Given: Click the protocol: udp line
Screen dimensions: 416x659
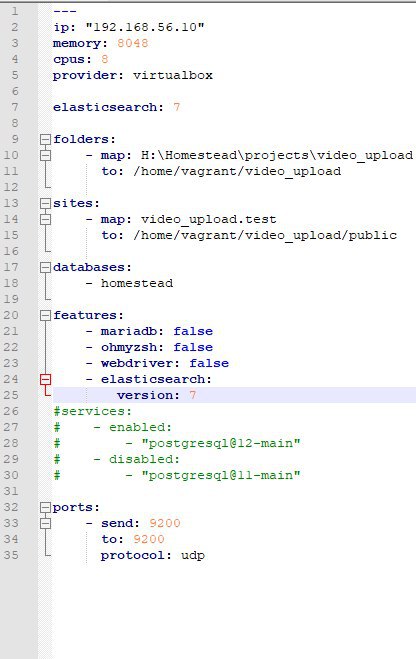Looking at the screenshot, I should pos(153,555).
